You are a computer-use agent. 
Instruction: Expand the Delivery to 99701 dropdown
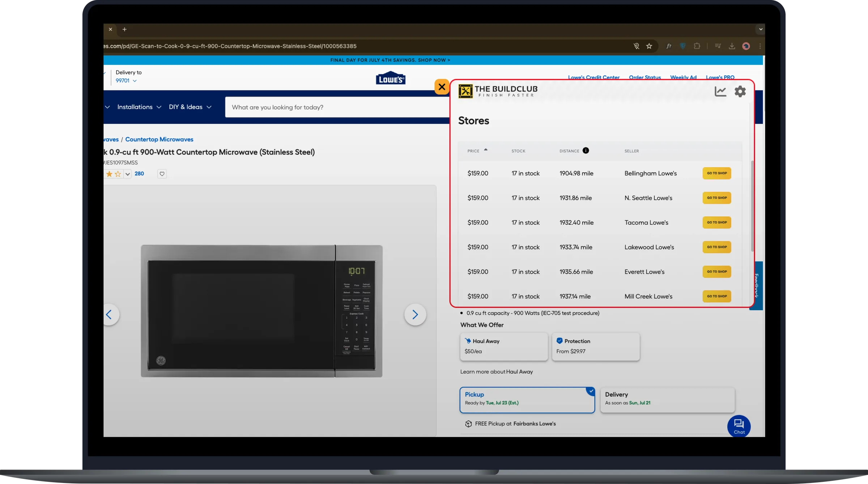(x=126, y=81)
